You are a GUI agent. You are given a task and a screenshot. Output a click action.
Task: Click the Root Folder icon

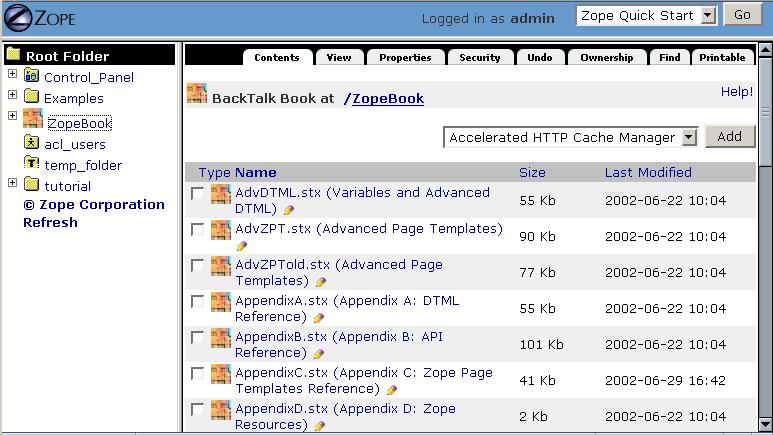13,55
